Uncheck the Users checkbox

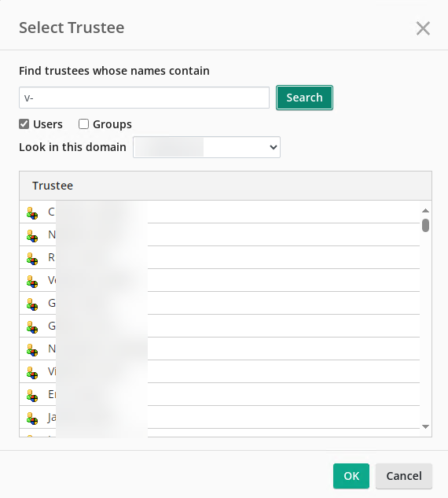point(24,124)
